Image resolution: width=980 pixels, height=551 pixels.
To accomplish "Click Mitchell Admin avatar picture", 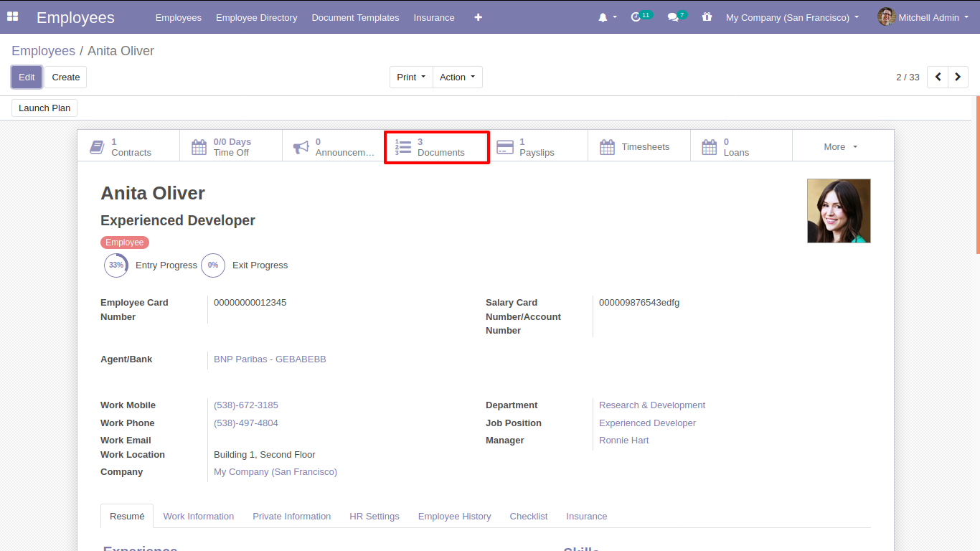I will coord(886,17).
